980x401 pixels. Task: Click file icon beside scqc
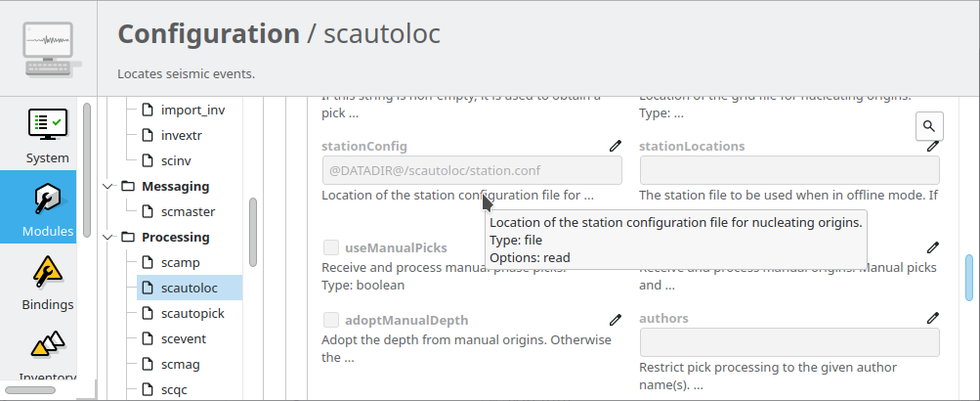148,389
